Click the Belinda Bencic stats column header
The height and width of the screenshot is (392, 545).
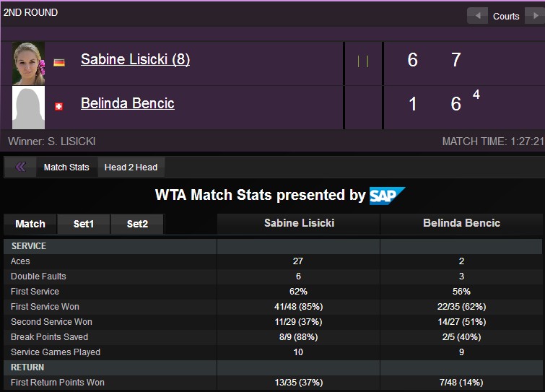[x=461, y=223]
